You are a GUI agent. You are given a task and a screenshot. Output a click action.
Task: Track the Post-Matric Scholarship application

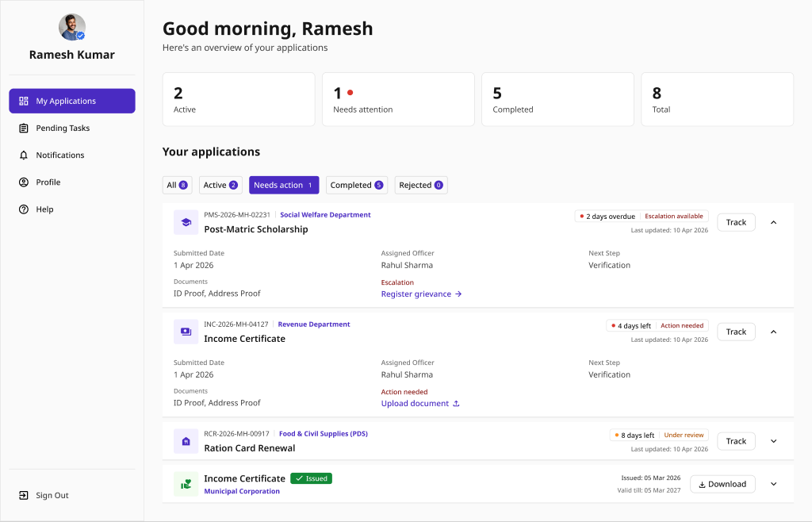click(736, 222)
